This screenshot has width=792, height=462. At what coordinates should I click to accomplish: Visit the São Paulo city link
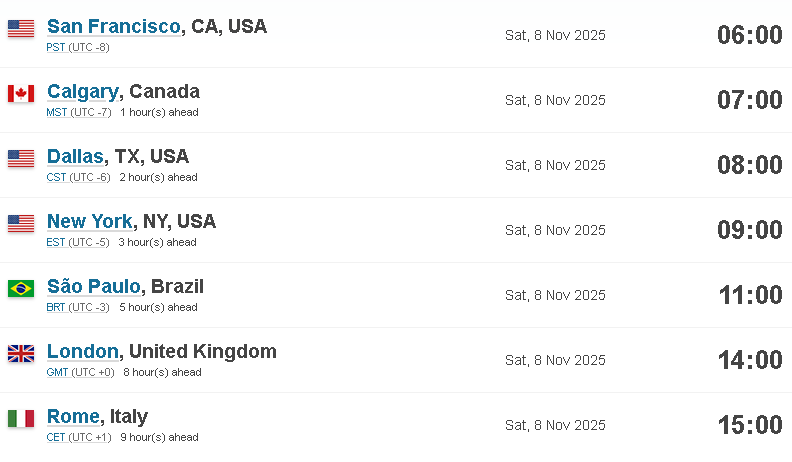[93, 286]
